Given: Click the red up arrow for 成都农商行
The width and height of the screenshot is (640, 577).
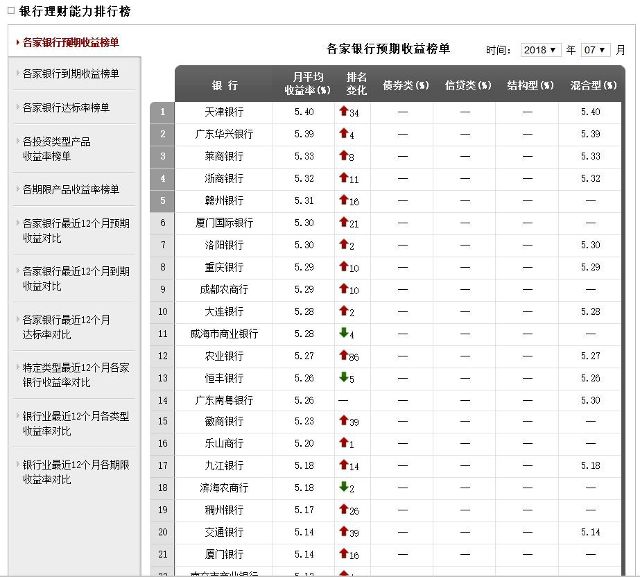Looking at the screenshot, I should (x=344, y=288).
